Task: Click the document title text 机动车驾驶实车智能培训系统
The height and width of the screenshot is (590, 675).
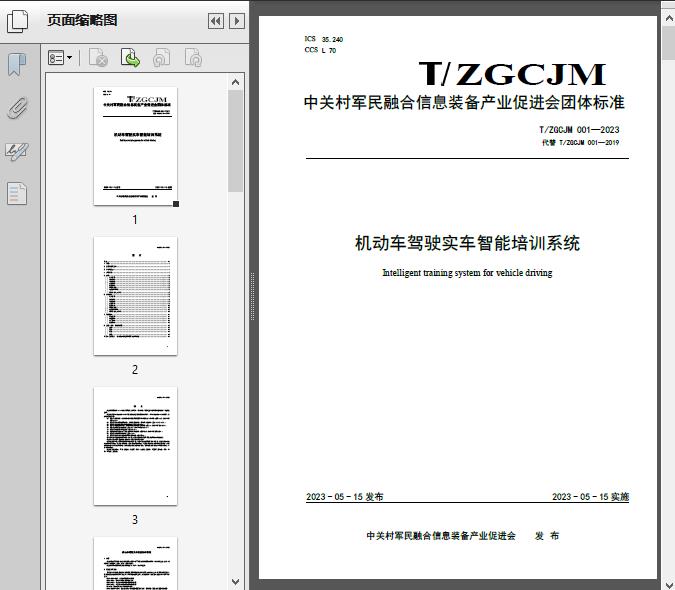Action: [x=467, y=243]
